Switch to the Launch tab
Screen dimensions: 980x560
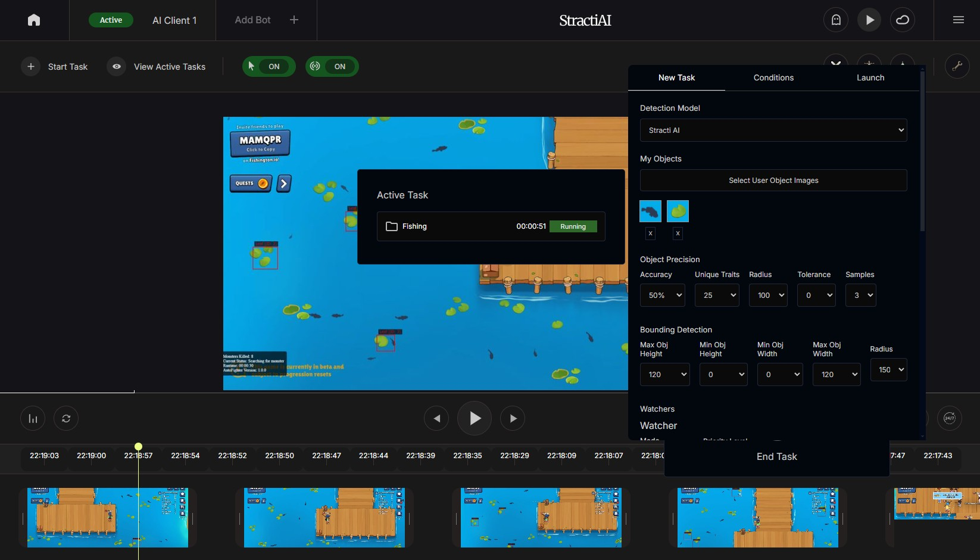click(x=870, y=77)
